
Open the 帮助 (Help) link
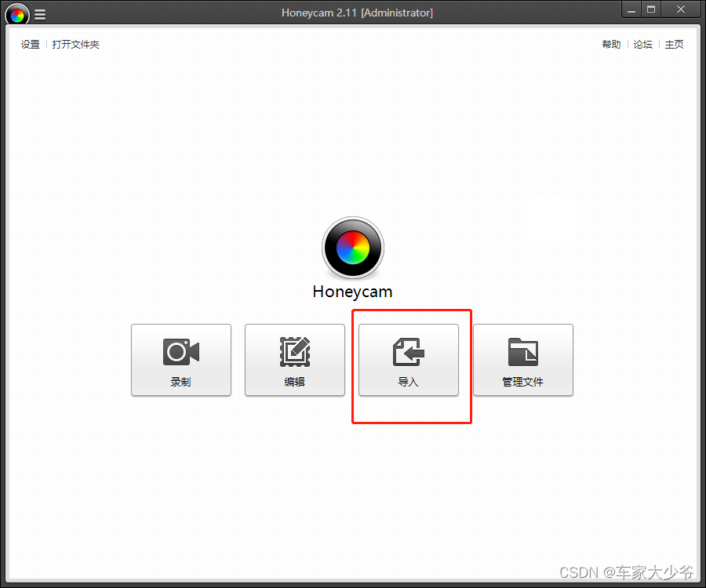[x=611, y=45]
